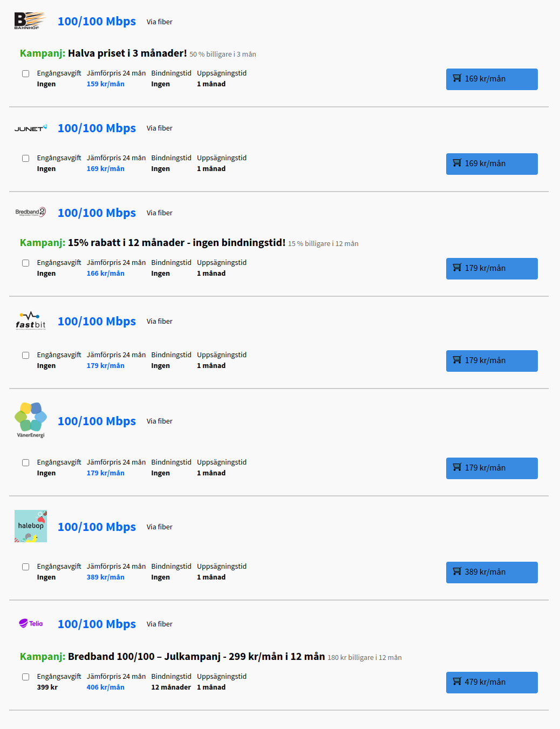The image size is (560, 729).
Task: Click the Junet provider logo
Action: tap(30, 128)
